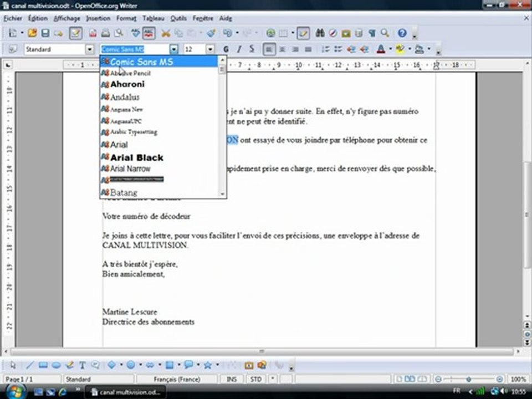Open the Styles and Formatting icon
Screen dimensions: 532x399
coord(13,49)
